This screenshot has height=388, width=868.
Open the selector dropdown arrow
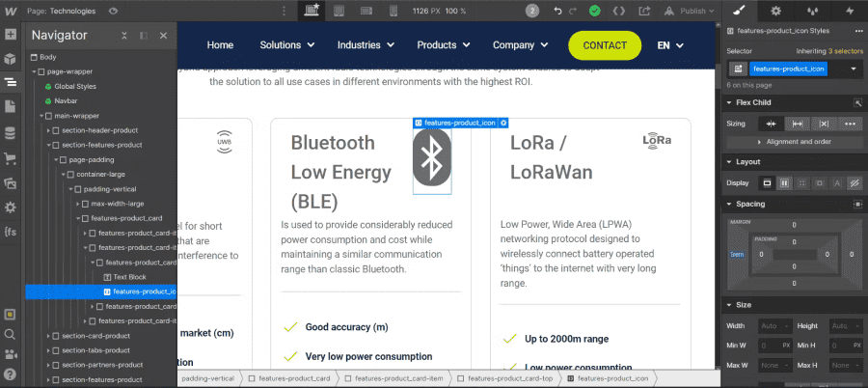(x=854, y=69)
